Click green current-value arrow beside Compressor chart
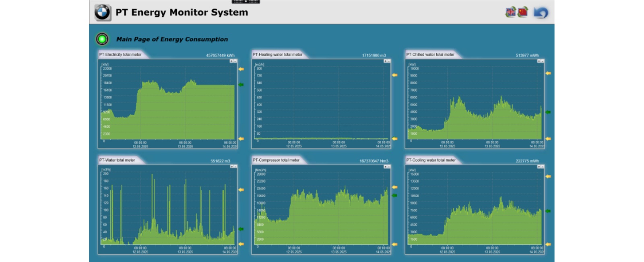 395,195
